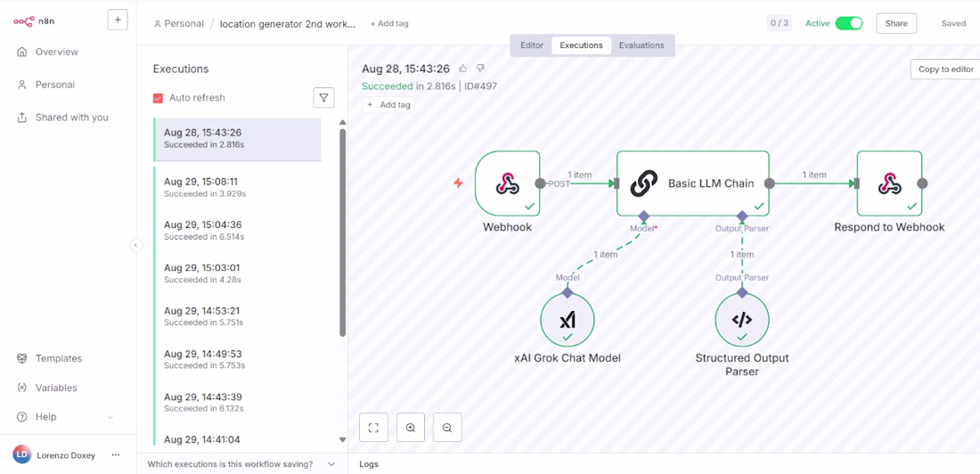The height and width of the screenshot is (474, 980).
Task: Click the Webhook trigger node
Action: [508, 184]
